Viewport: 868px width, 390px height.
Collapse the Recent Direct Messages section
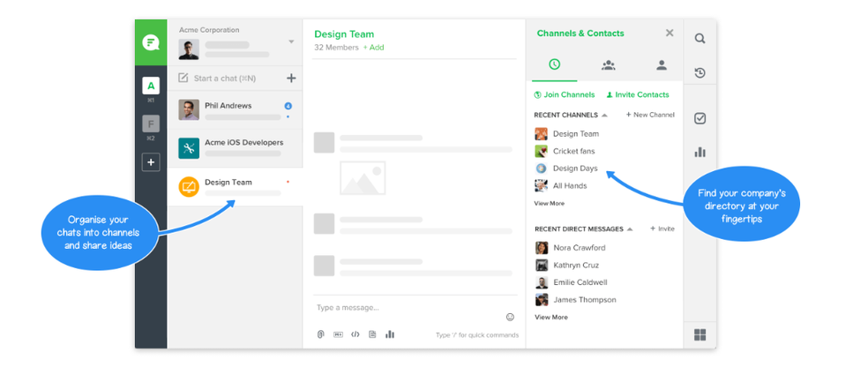(x=630, y=229)
